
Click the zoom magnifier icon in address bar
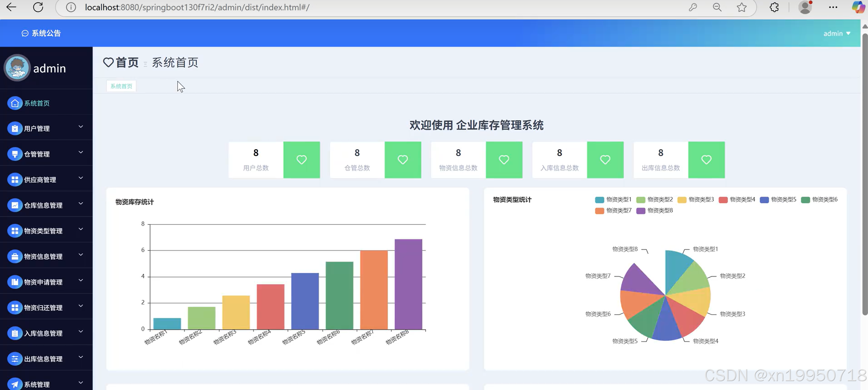click(x=717, y=7)
